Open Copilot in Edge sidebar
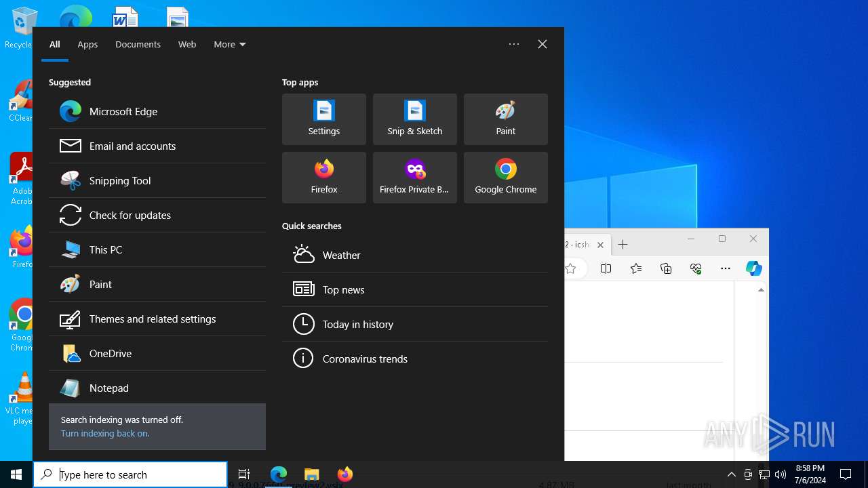This screenshot has width=868, height=488. click(x=754, y=268)
